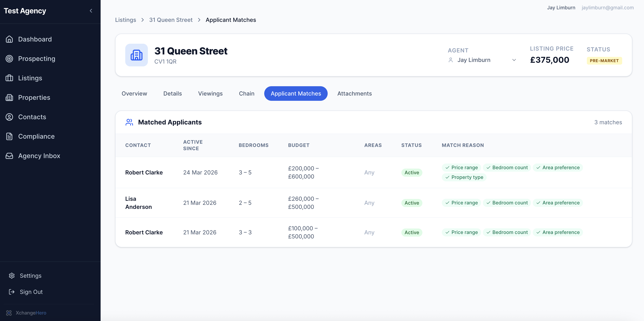Click the Matched Applicants group icon
644x321 pixels.
(x=129, y=122)
